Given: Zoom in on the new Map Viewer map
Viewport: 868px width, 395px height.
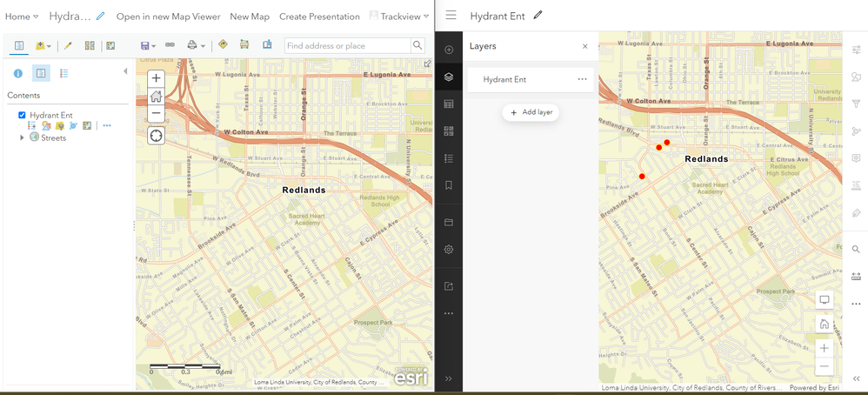Looking at the screenshot, I should 825,349.
